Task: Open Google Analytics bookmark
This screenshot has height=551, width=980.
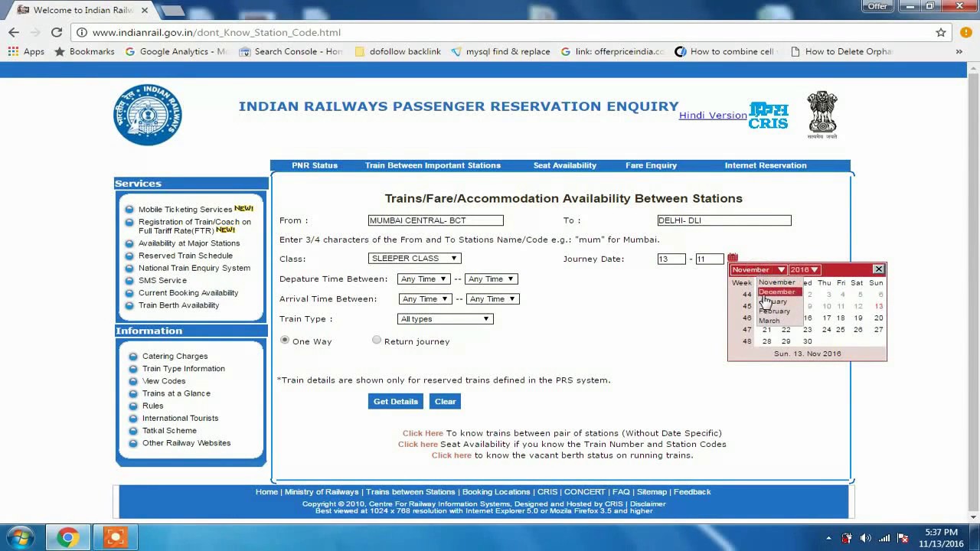Action: pyautogui.click(x=176, y=51)
